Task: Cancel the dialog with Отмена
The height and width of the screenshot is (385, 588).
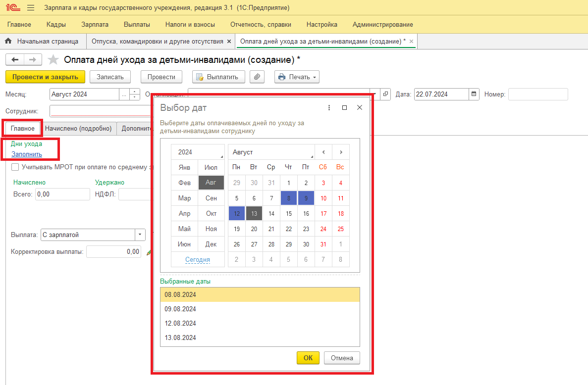Action: [342, 358]
